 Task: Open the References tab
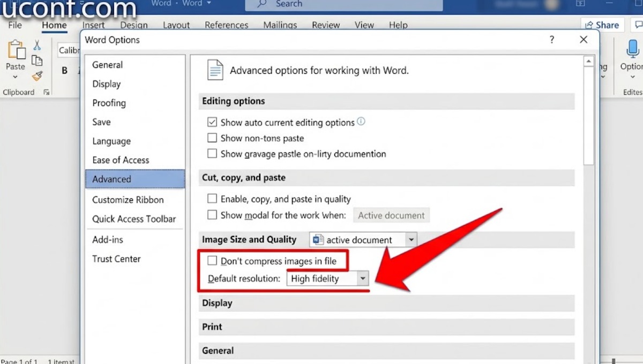[227, 25]
